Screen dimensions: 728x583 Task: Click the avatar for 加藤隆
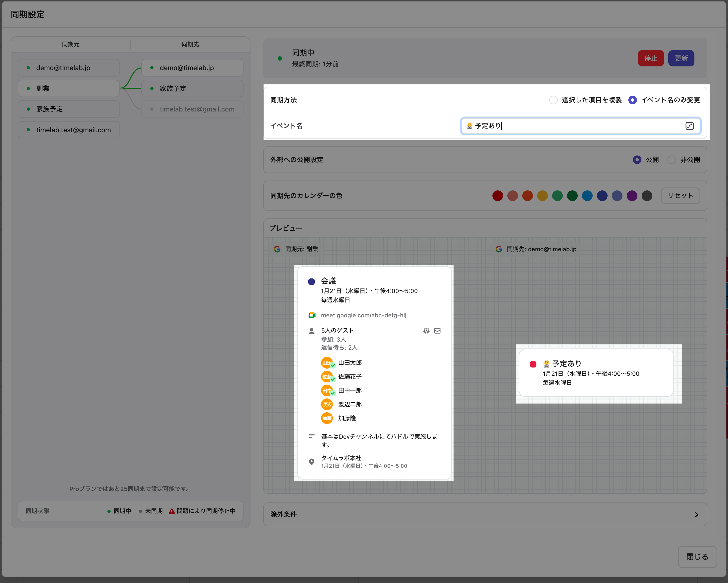(327, 418)
